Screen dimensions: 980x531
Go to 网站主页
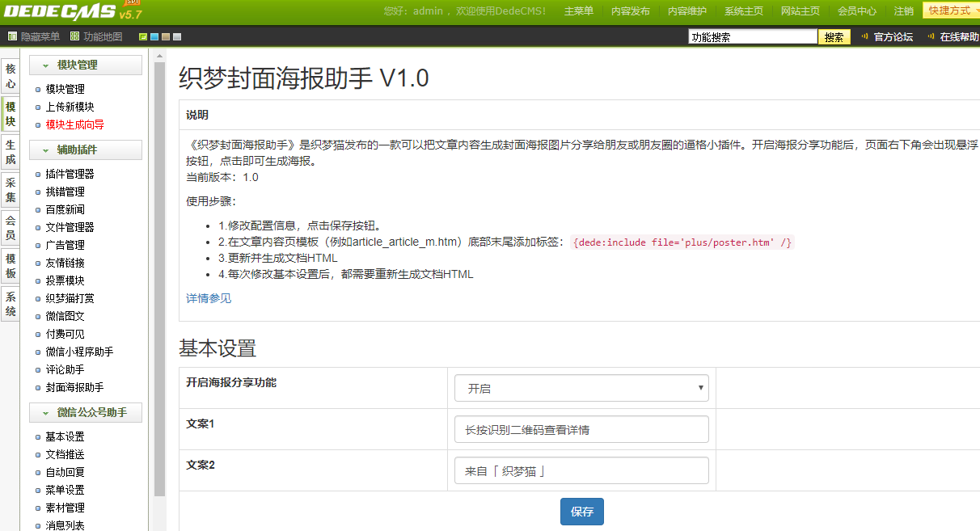[x=800, y=11]
